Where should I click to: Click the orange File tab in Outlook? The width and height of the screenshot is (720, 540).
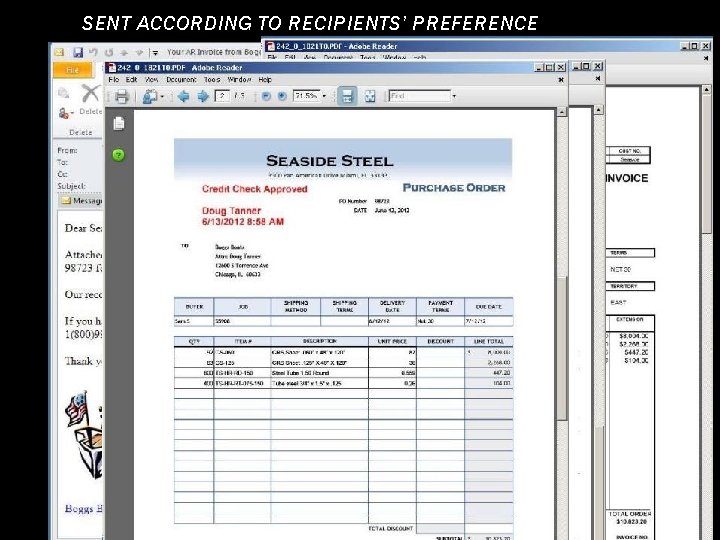pos(73,70)
